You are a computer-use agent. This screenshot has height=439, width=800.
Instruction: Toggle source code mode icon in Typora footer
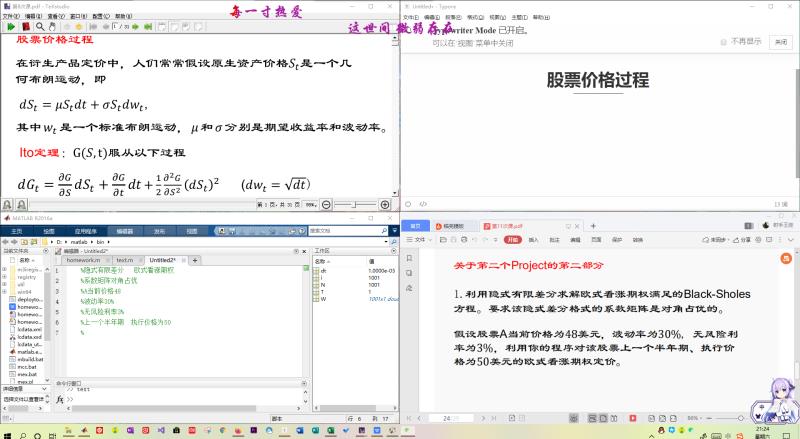point(423,204)
